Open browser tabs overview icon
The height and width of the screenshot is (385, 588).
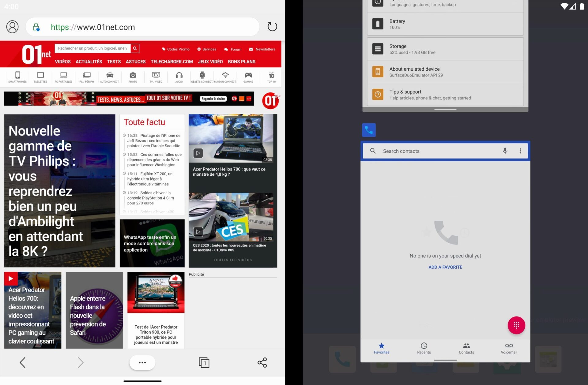204,362
